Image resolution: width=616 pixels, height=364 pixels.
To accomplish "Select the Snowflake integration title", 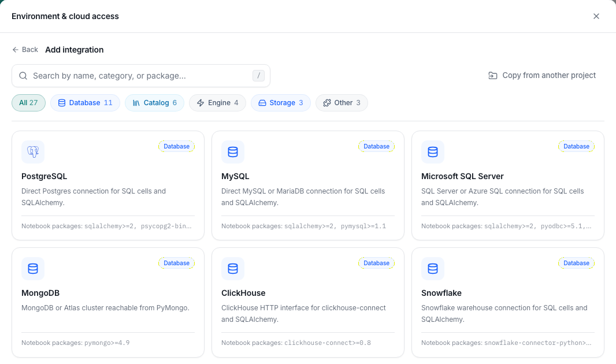I will point(441,293).
